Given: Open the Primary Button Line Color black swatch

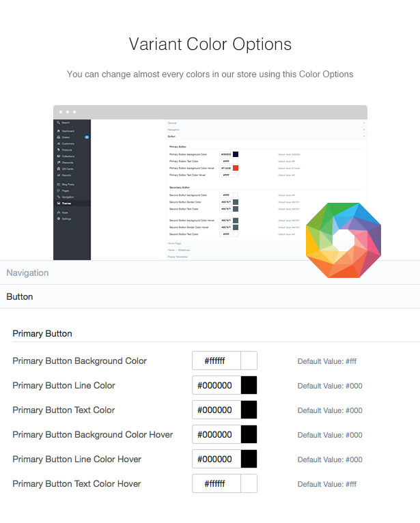Looking at the screenshot, I should [249, 385].
